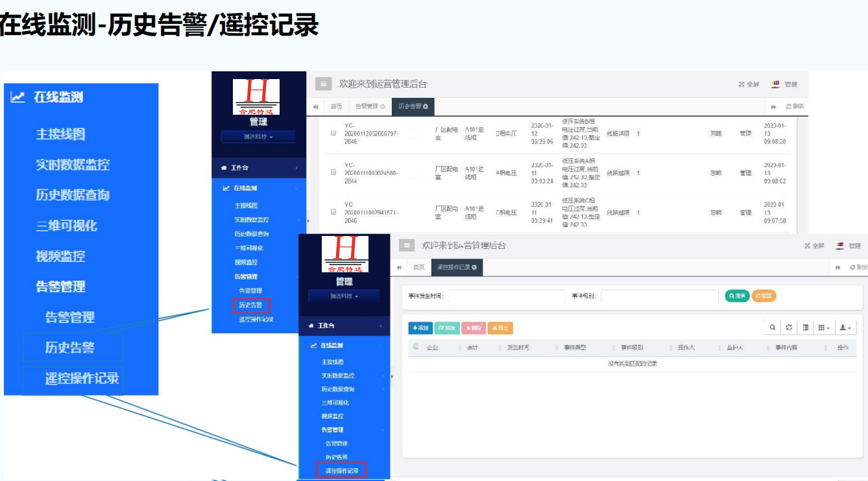Click the orange 导出 button above the table
The width and height of the screenshot is (868, 481).
point(500,328)
